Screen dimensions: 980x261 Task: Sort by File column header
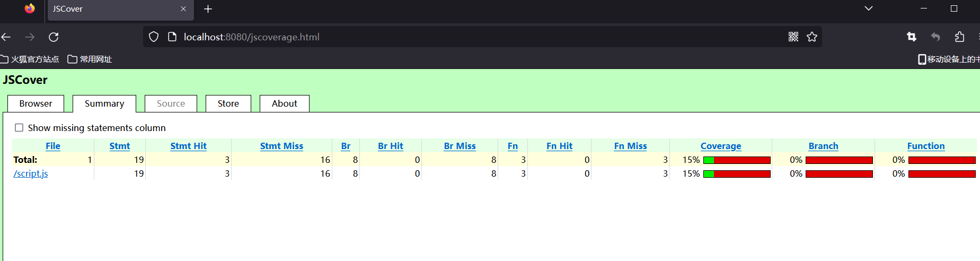click(x=53, y=146)
